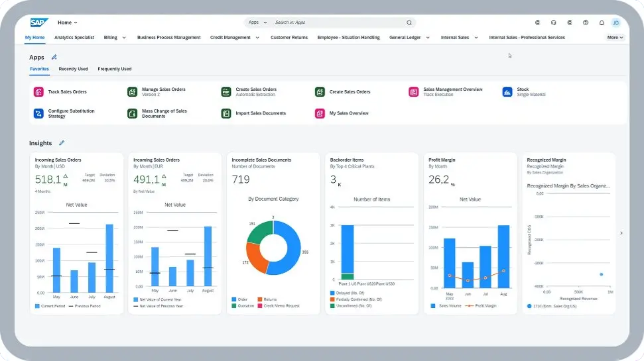Open Incoming Sales Orders USD card title
The image size is (644, 361).
click(58, 160)
